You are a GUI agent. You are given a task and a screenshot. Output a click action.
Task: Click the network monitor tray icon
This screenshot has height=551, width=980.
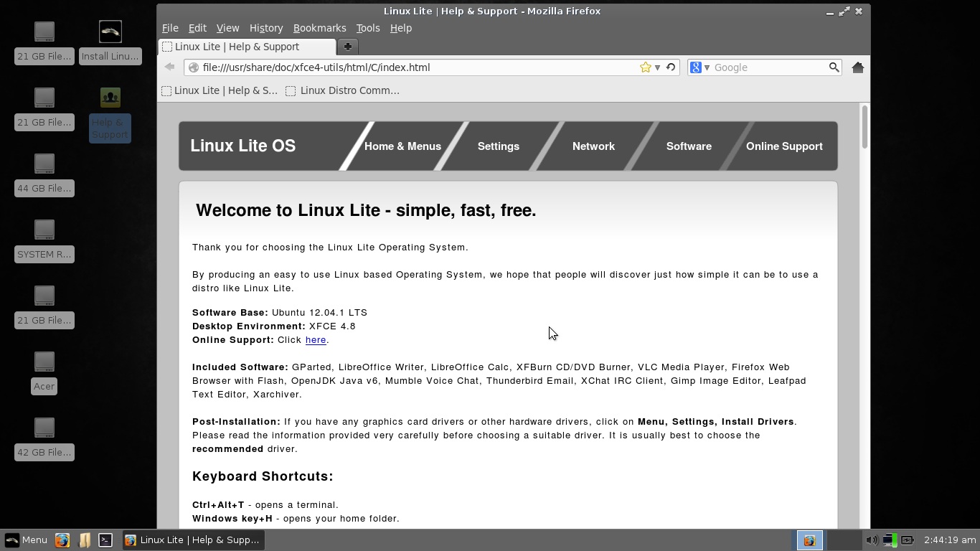(x=889, y=540)
